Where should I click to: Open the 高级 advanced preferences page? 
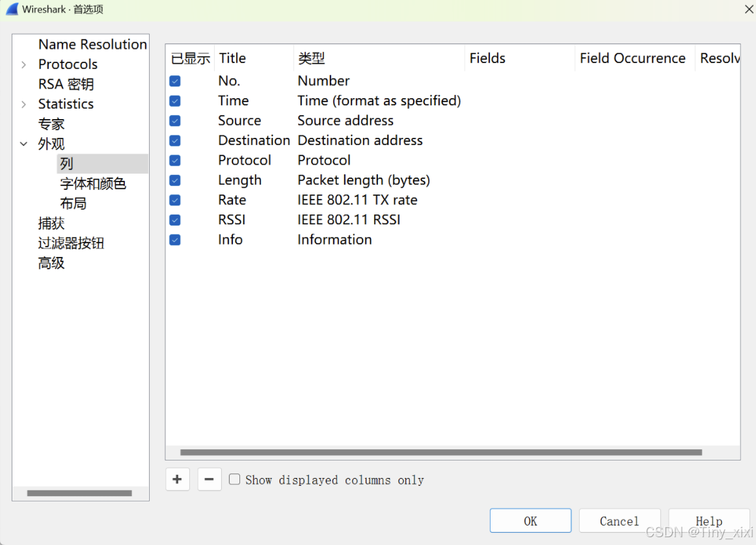(51, 263)
